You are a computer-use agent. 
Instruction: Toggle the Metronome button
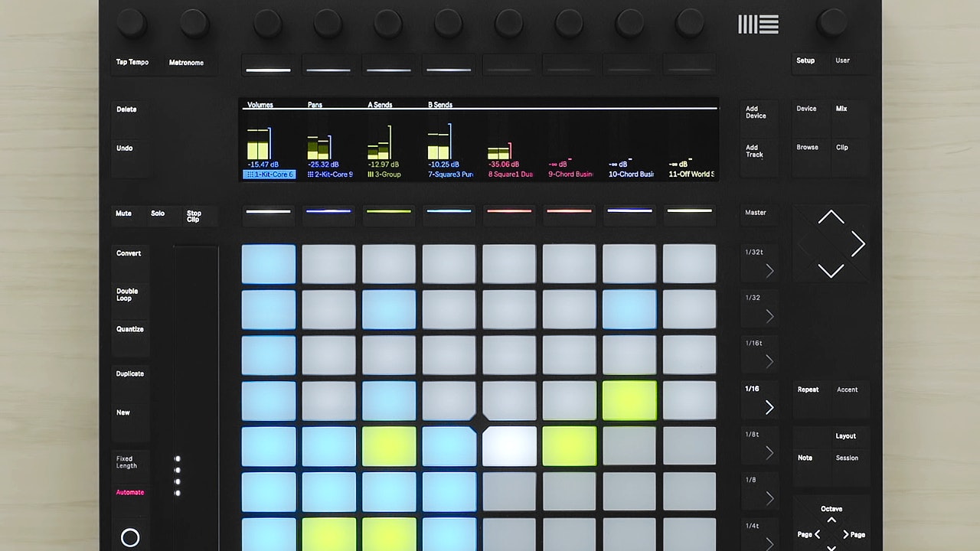[x=186, y=64]
